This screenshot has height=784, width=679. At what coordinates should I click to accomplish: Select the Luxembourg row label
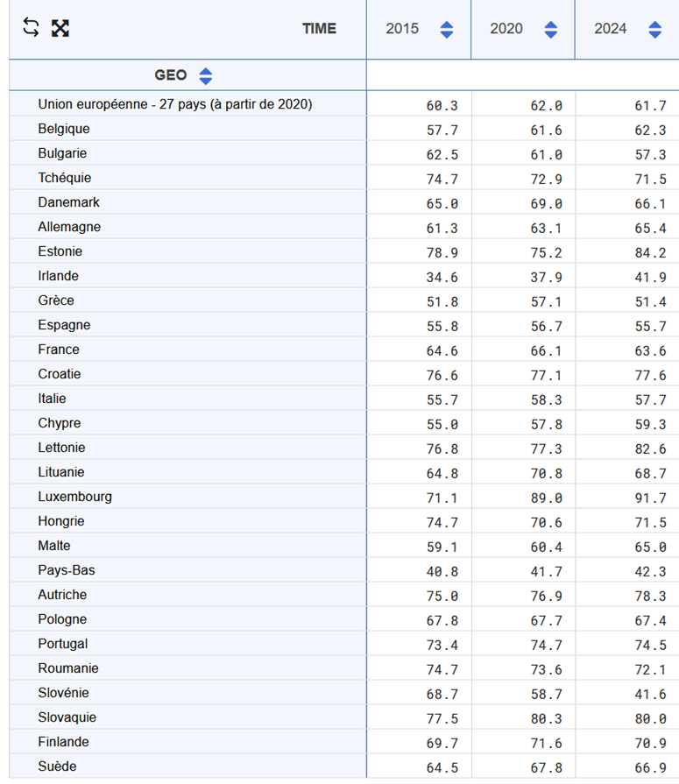click(75, 497)
